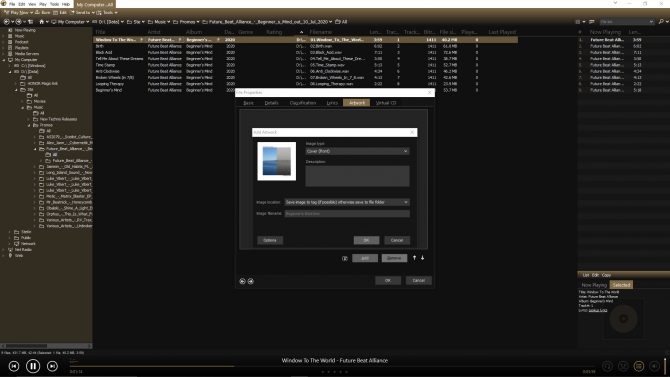Click the Now Playing node icon in tree
Image resolution: width=670 pixels, height=377 pixels.
tap(10, 30)
